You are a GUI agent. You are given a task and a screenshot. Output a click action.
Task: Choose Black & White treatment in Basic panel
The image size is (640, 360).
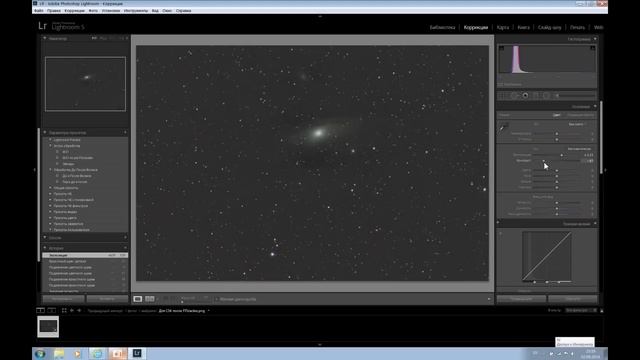pos(580,115)
